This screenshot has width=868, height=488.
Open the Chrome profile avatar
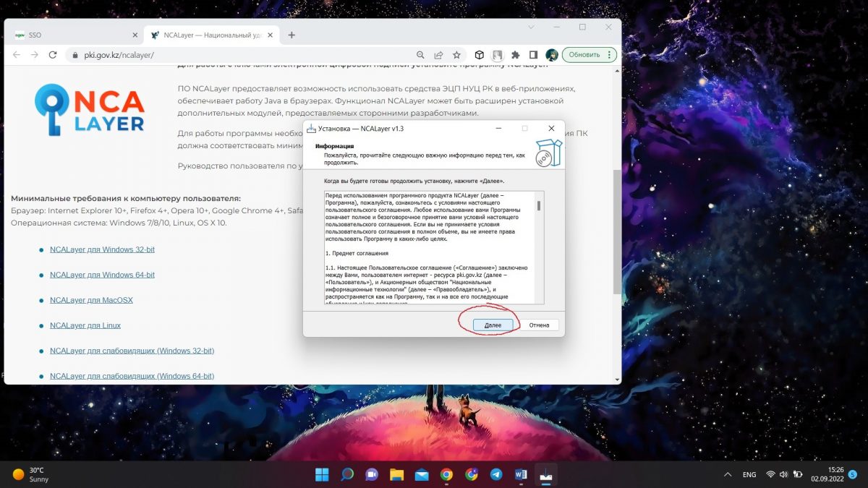[552, 55]
